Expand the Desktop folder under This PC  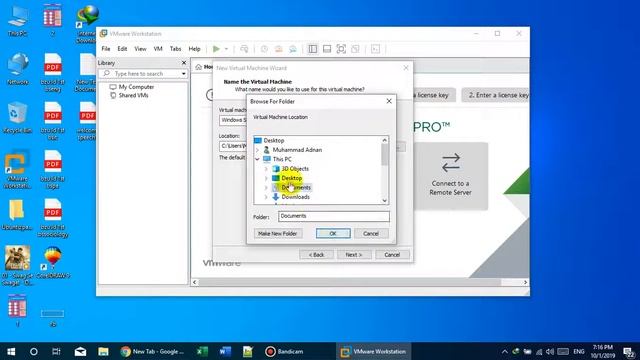coord(266,178)
